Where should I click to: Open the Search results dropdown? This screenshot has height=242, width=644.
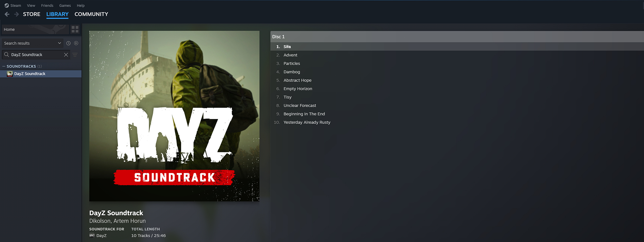[x=33, y=43]
